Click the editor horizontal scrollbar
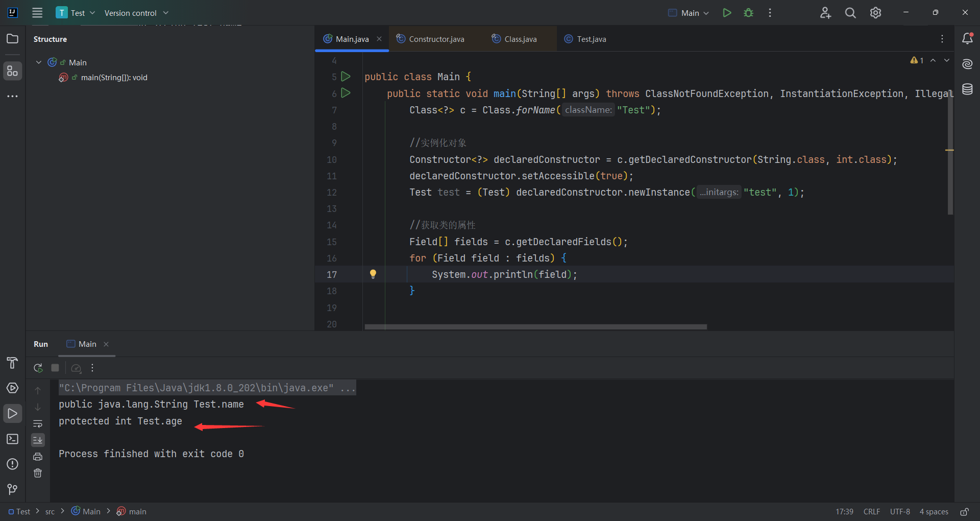This screenshot has width=980, height=521. click(x=536, y=327)
